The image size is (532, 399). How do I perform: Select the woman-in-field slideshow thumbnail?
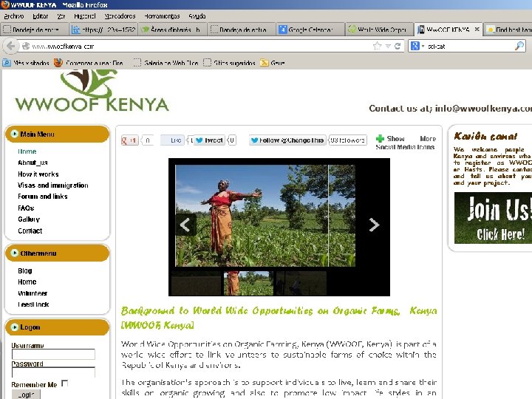pyautogui.click(x=248, y=283)
